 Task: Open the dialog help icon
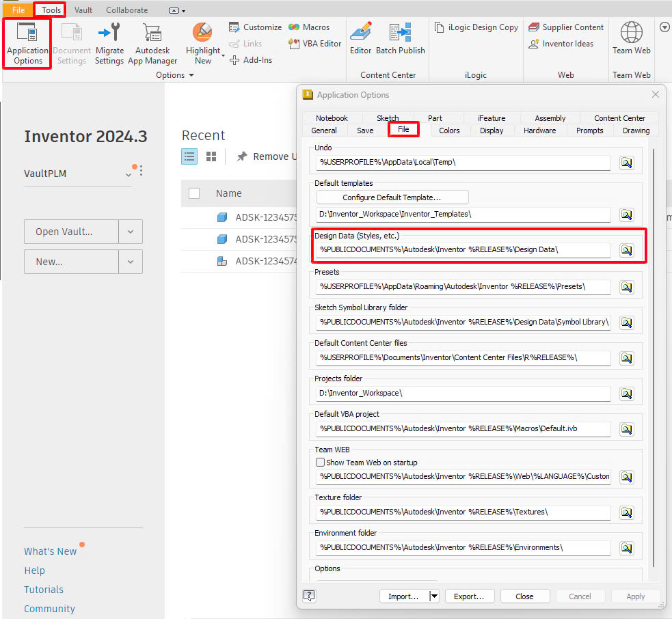click(309, 596)
